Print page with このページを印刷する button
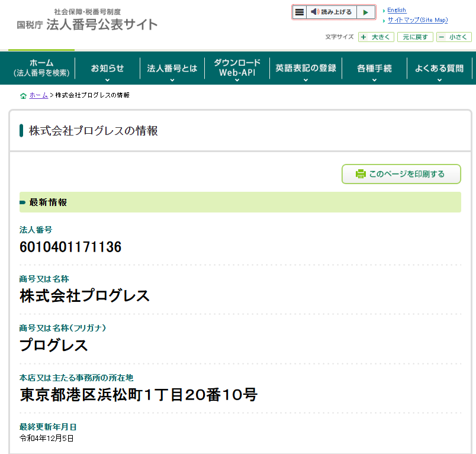The image size is (476, 454). coord(401,174)
